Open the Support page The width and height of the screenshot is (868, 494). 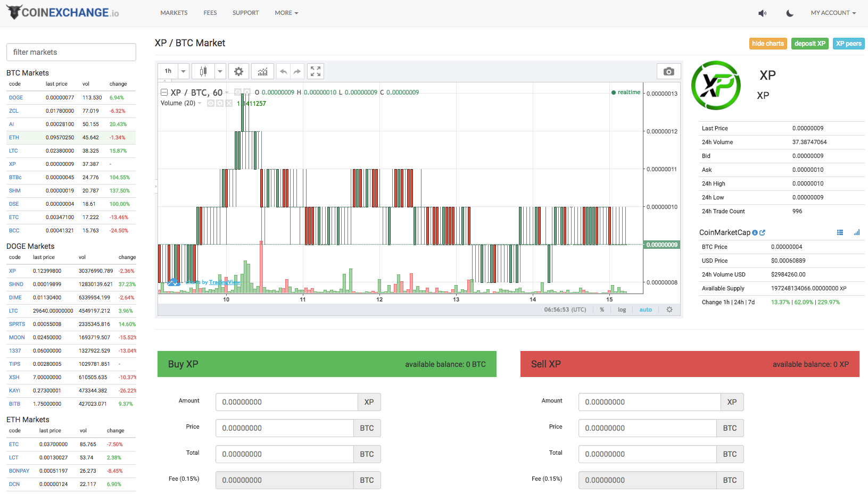pos(246,13)
